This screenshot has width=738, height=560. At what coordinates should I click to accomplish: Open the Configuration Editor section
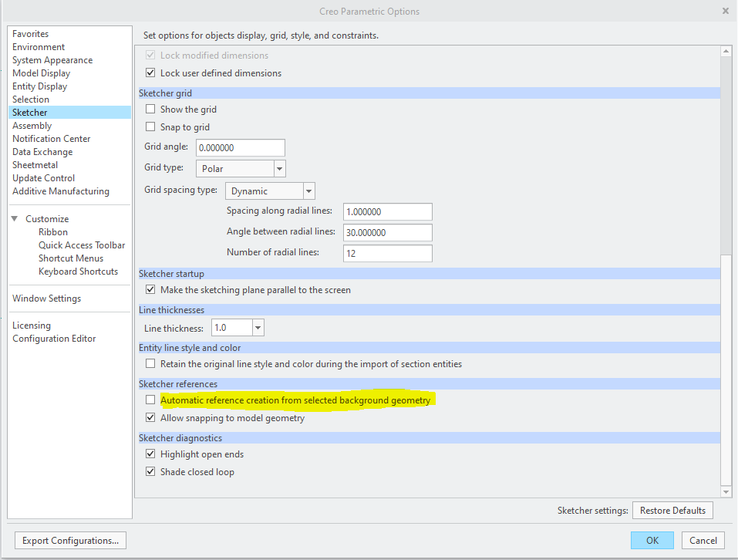coord(54,338)
